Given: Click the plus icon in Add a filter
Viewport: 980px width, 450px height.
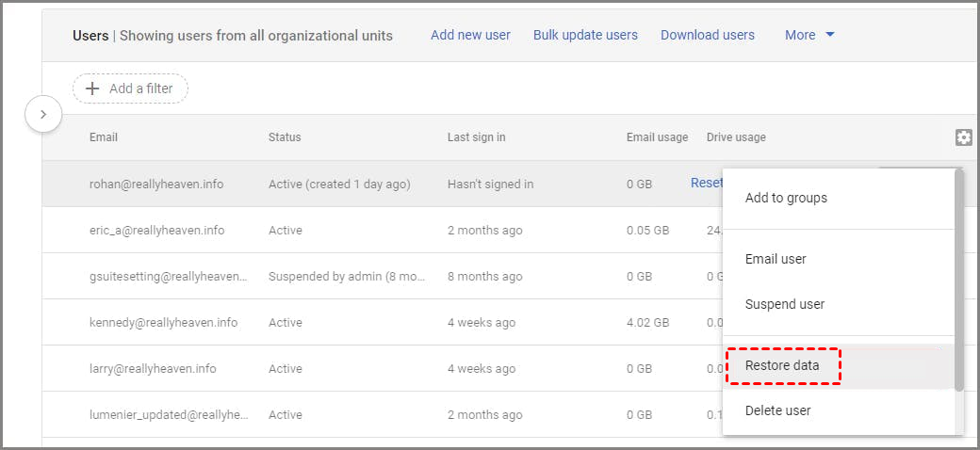Looking at the screenshot, I should [92, 88].
